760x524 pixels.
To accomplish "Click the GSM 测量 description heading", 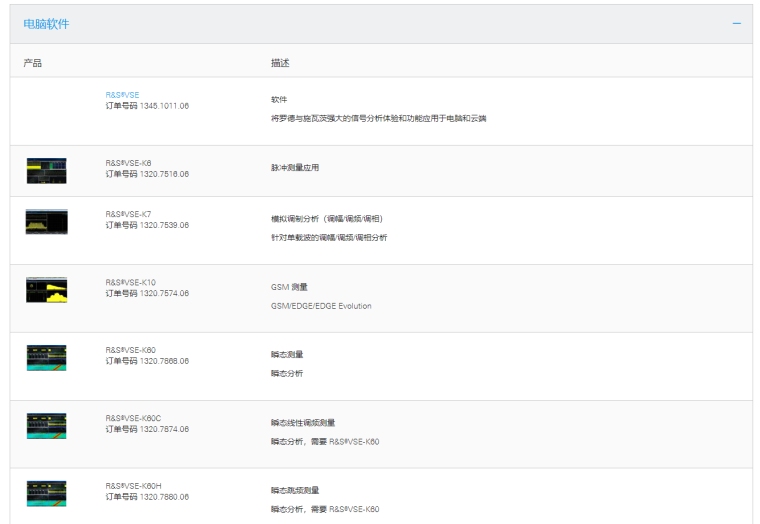I will (288, 287).
